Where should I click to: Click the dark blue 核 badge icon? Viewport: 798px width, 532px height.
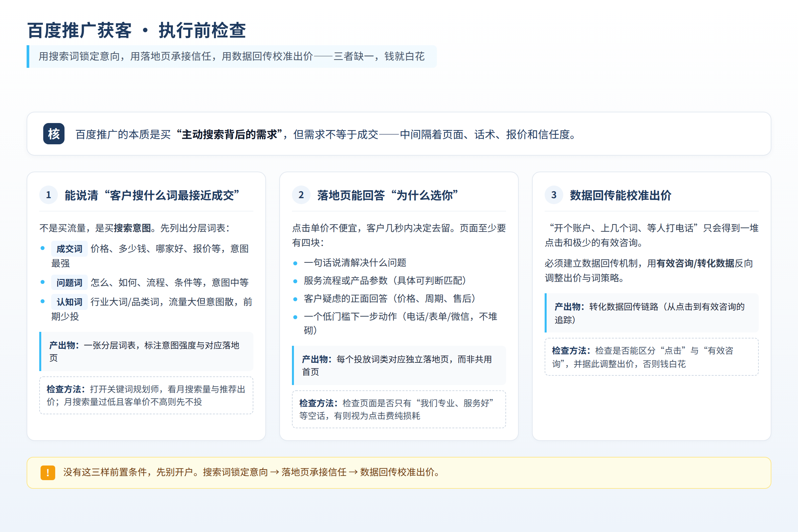point(54,134)
